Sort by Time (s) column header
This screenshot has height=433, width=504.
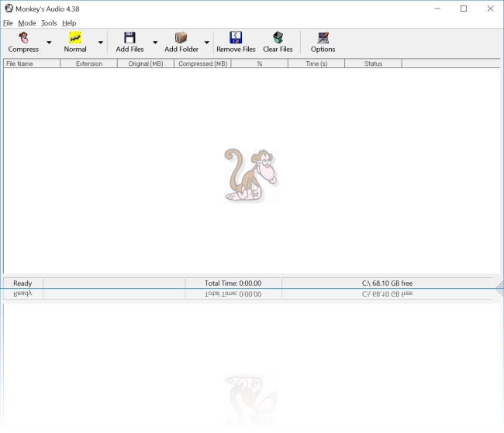pos(316,64)
